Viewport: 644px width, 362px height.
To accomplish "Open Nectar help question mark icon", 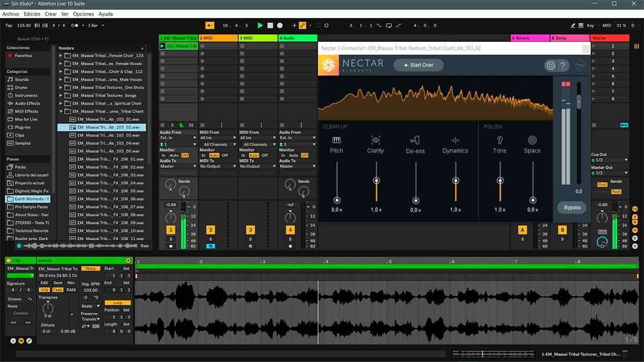I will tap(562, 65).
